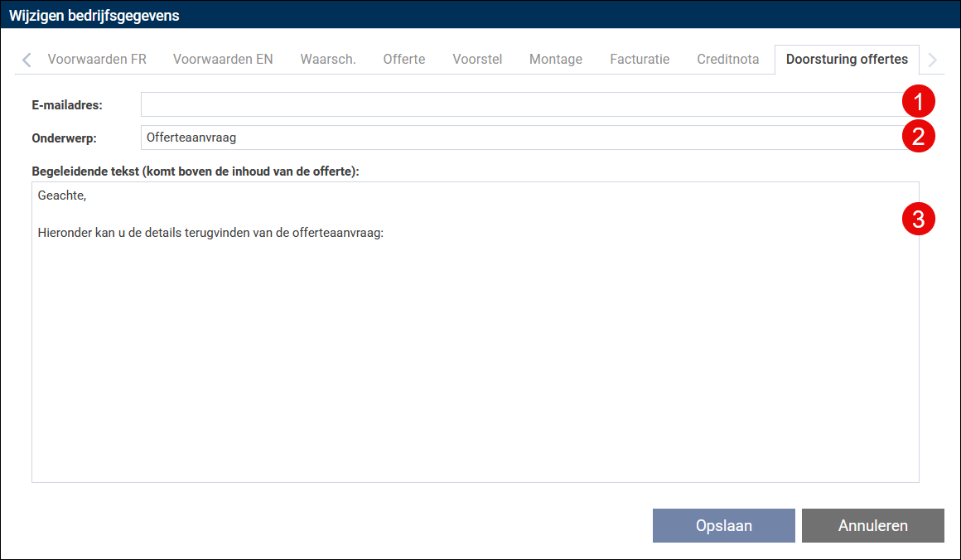This screenshot has height=560, width=961.
Task: Open the Creditnota tab
Action: tap(728, 60)
